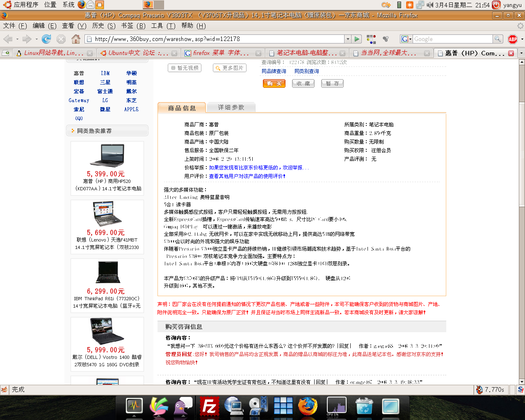Click the network status icon in top panel
Screen dimensions: 525x420
(x=420, y=5)
